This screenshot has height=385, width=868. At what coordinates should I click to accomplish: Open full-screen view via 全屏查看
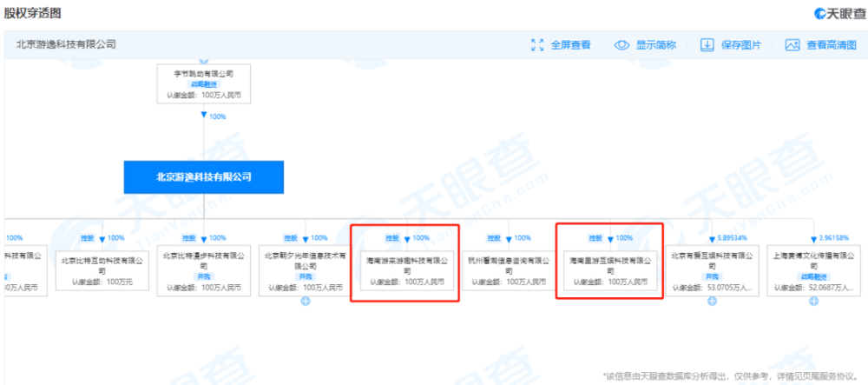(561, 45)
